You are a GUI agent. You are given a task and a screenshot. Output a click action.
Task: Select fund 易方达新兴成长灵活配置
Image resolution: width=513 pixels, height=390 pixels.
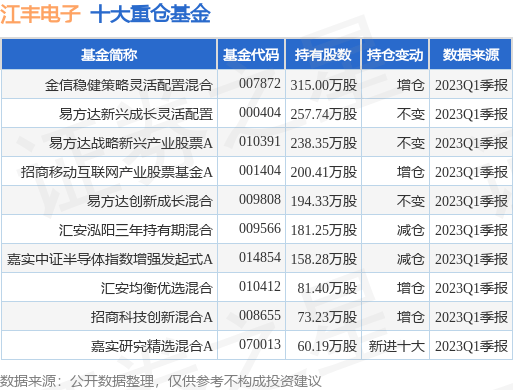point(136,114)
